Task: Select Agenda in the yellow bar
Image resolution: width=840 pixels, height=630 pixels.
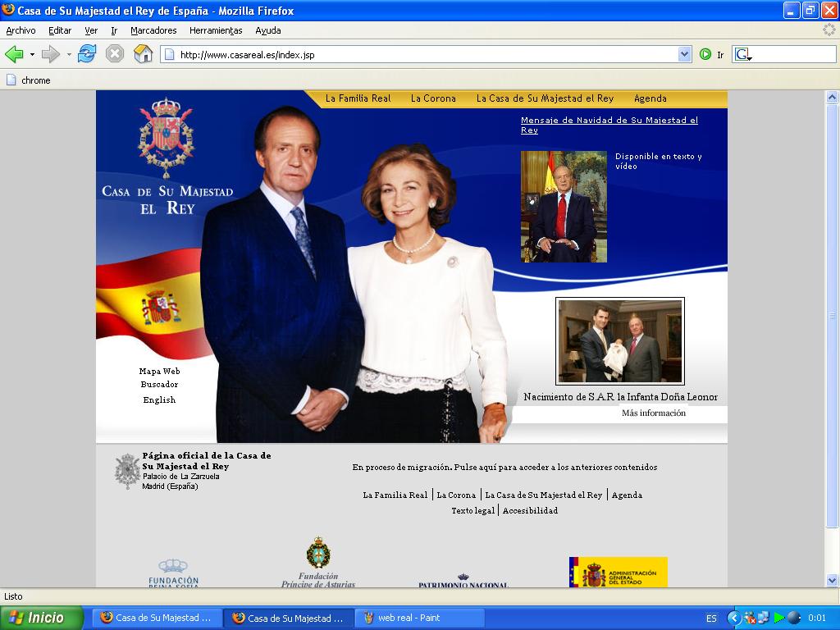Action: (x=651, y=98)
